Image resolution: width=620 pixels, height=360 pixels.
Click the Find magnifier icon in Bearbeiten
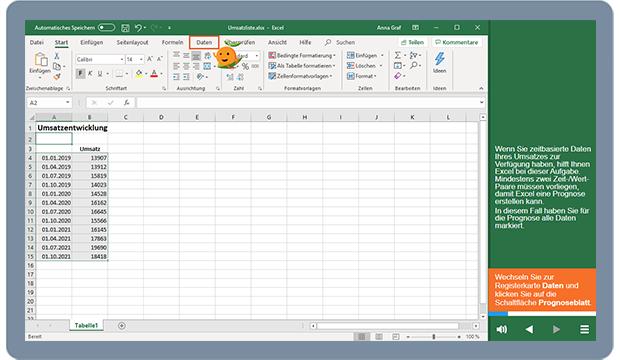point(414,65)
